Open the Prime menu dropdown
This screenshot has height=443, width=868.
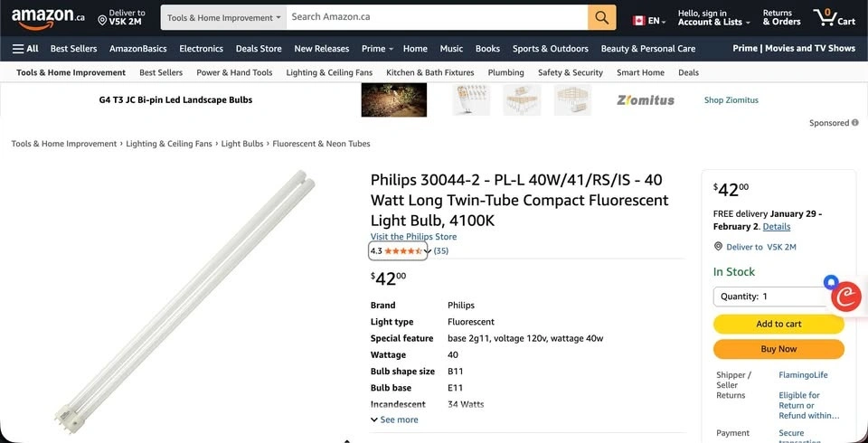click(x=377, y=49)
